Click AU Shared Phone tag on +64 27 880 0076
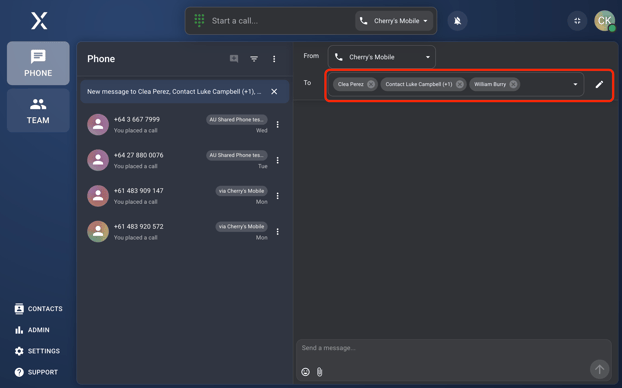Screen dimensions: 622x388 237,155
